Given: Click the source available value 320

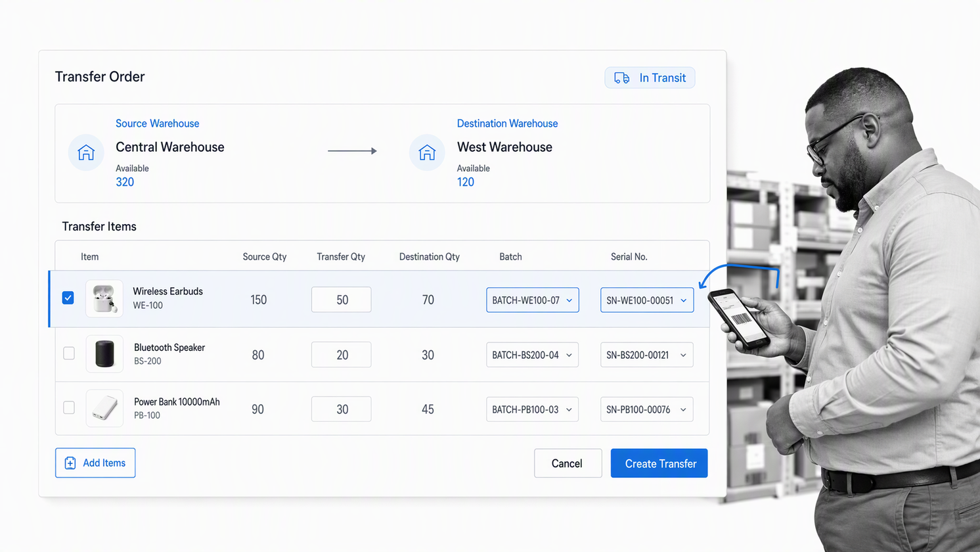Looking at the screenshot, I should pyautogui.click(x=125, y=182).
